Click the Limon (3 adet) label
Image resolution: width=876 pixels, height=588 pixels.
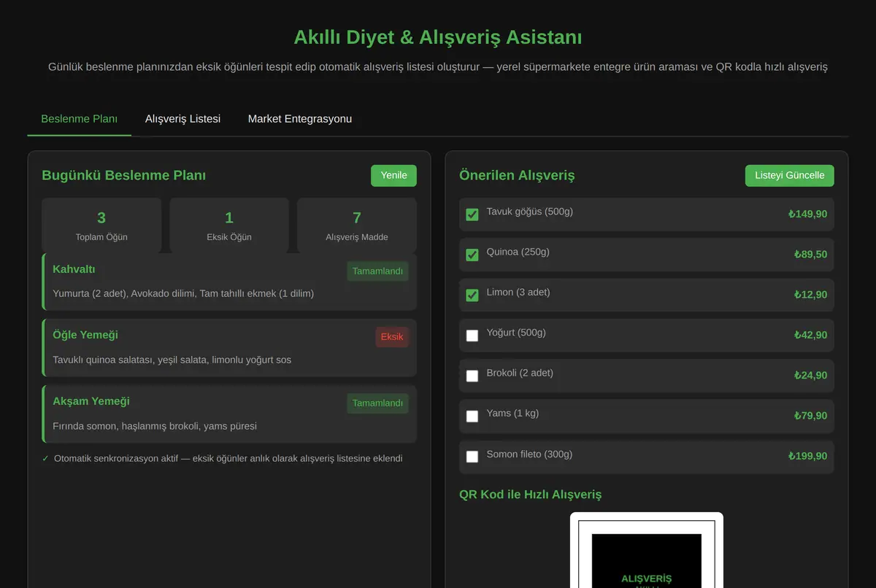coord(518,292)
